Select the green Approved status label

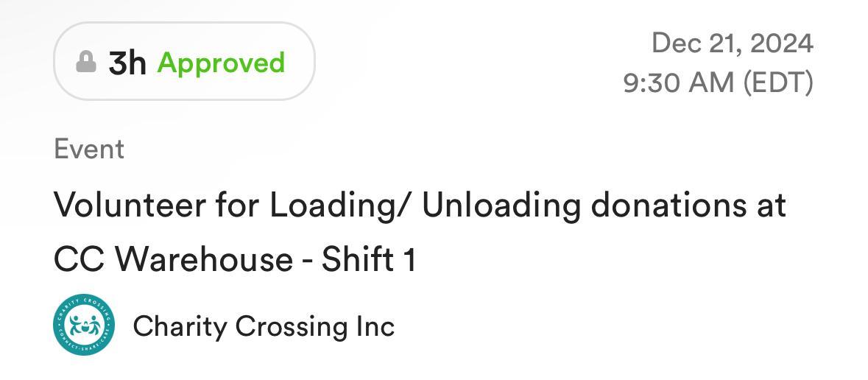[221, 63]
